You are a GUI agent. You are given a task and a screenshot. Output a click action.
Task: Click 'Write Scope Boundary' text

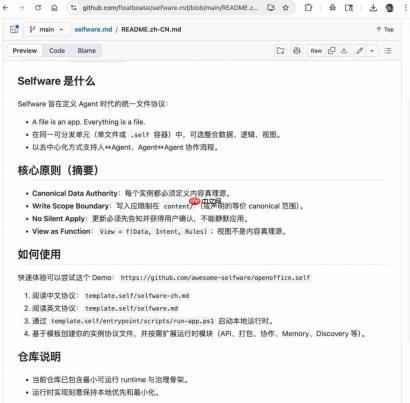point(70,206)
